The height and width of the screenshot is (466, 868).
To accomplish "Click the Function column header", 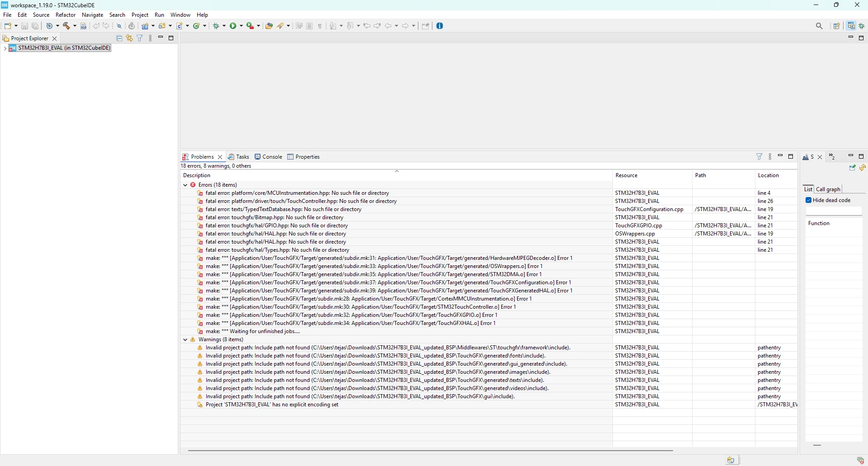I will tap(834, 223).
